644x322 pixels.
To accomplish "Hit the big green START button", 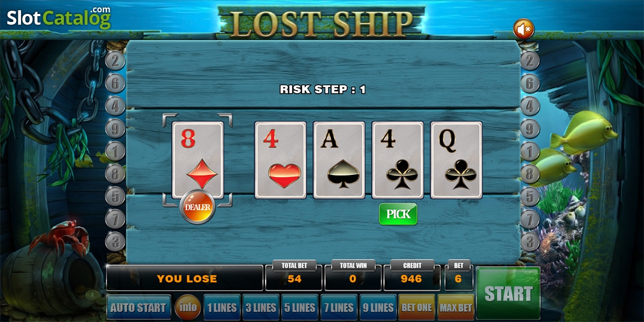I will point(508,294).
